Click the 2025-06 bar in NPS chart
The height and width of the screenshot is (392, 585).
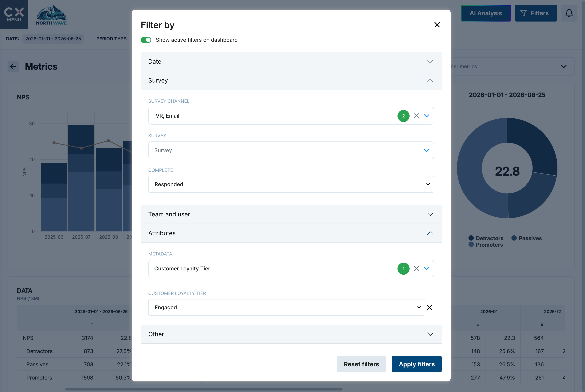pos(54,197)
